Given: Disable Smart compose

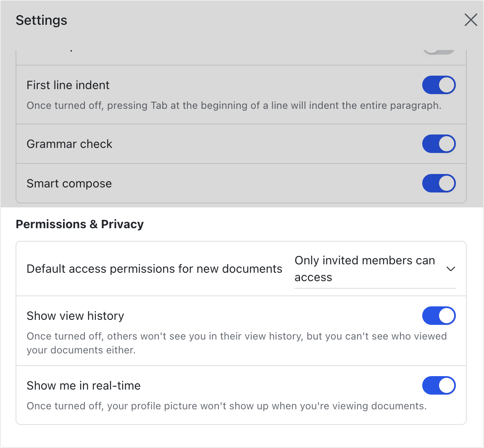Looking at the screenshot, I should [x=439, y=183].
